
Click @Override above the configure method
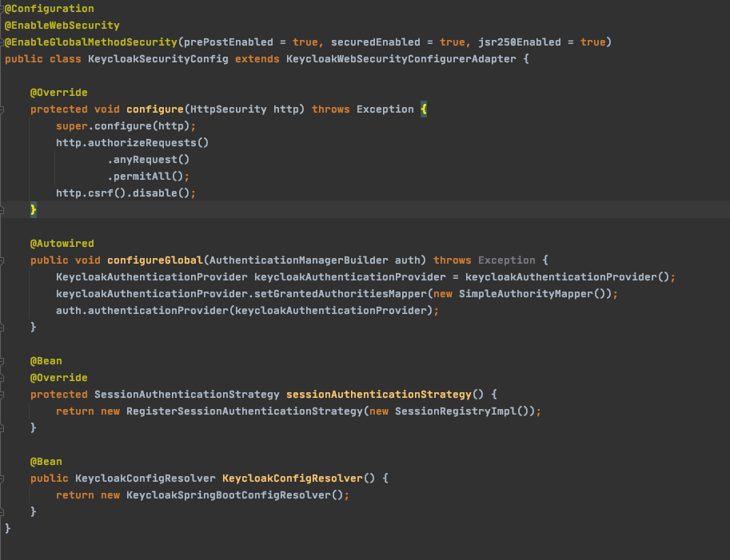pyautogui.click(x=58, y=93)
